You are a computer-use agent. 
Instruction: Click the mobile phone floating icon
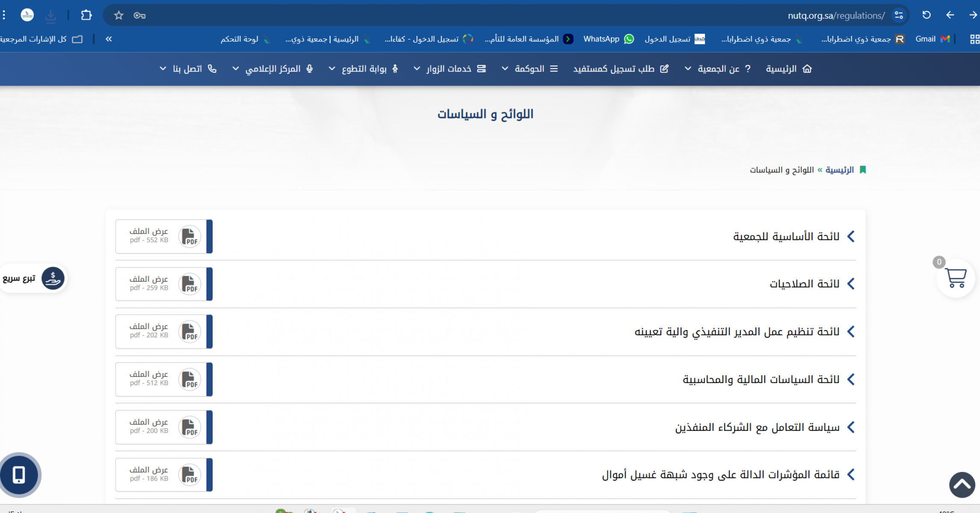(19, 475)
